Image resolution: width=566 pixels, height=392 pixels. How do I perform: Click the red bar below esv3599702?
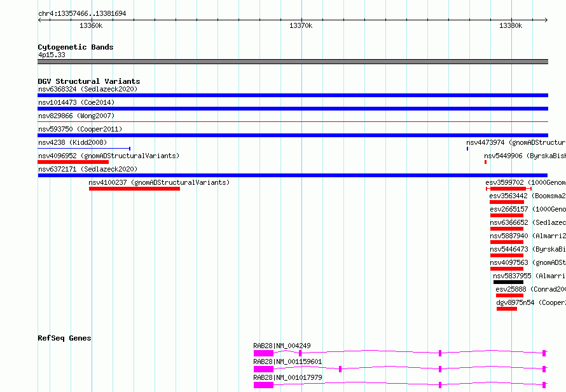[x=508, y=189]
